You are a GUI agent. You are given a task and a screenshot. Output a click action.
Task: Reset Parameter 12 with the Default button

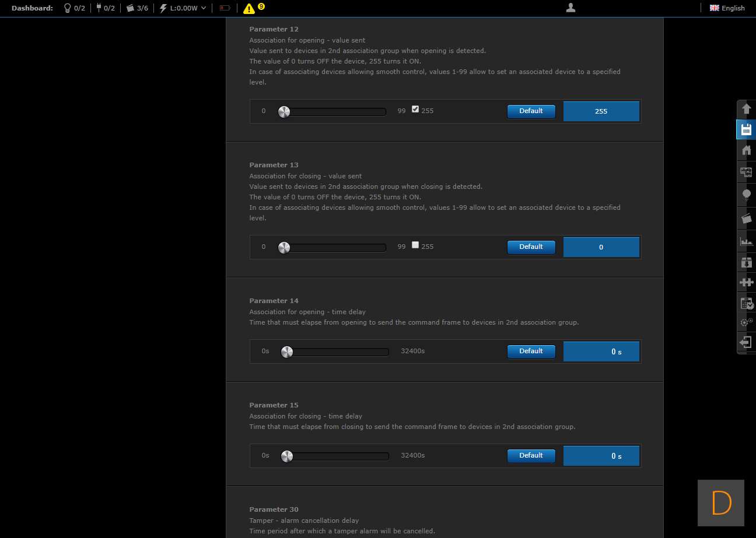(531, 111)
